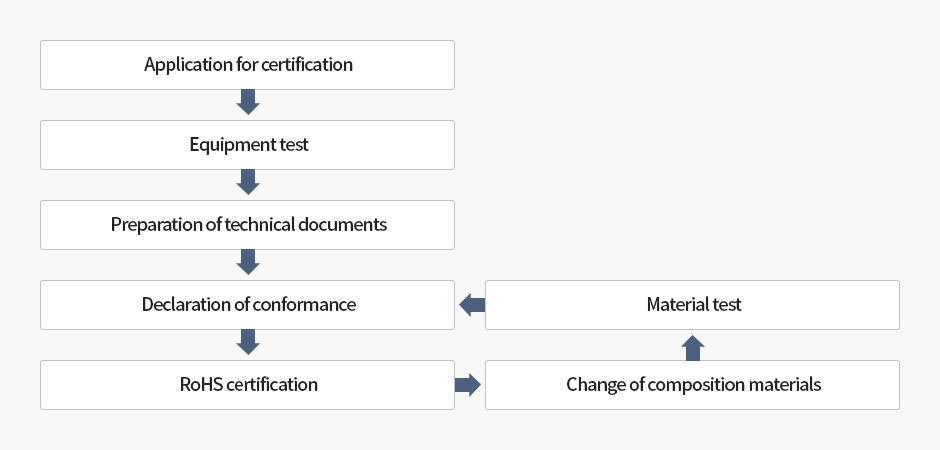Select the Application for certification box
The image size is (940, 450).
247,65
